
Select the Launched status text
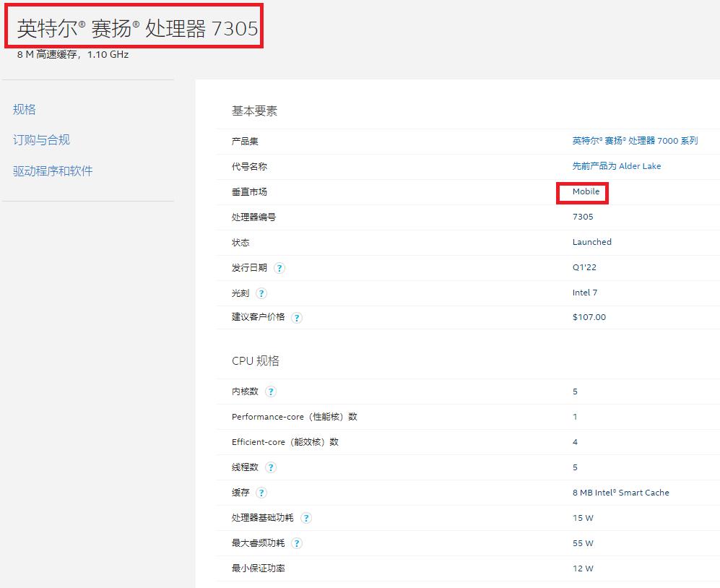[x=592, y=242]
